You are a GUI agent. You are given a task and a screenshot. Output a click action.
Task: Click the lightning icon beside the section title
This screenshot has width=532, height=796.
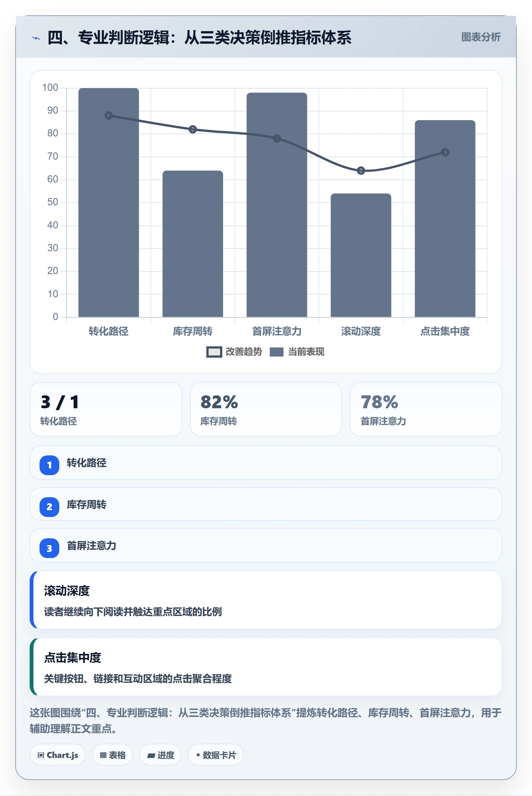click(x=36, y=38)
